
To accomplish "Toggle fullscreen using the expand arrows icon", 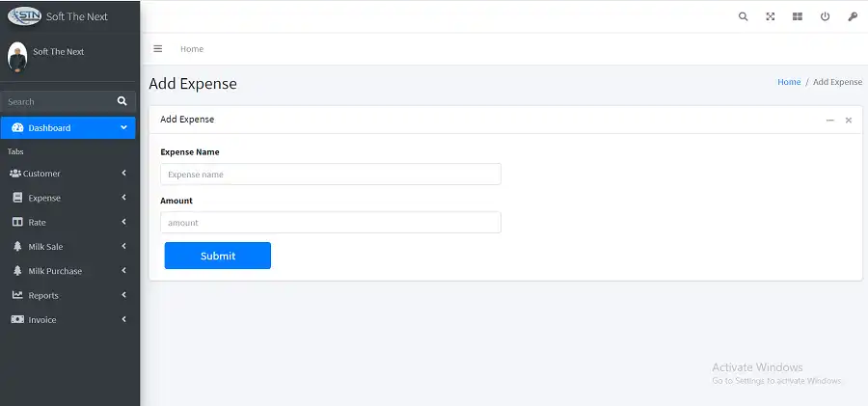I will point(771,16).
